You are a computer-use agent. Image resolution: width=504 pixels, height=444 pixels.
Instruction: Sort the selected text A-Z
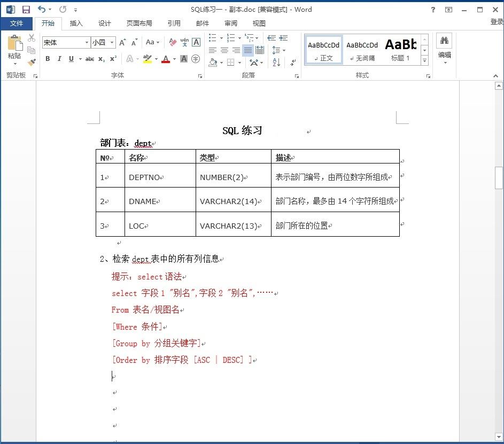[276, 62]
